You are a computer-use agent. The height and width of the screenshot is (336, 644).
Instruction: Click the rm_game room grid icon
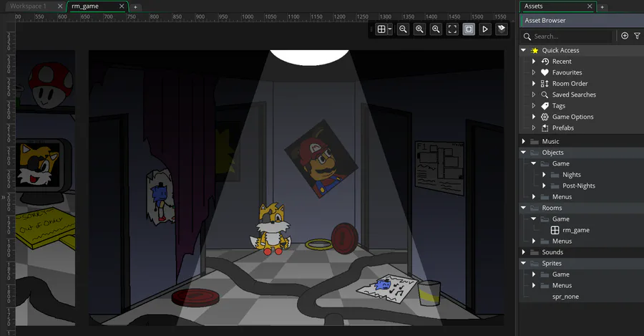tap(555, 230)
